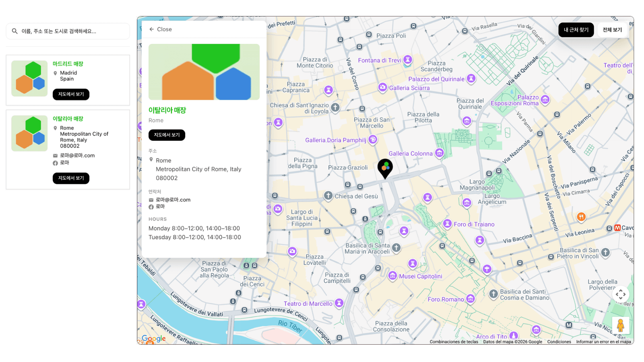Click the Arco di Tito marker icon
This screenshot has width=644, height=362.
514,335
